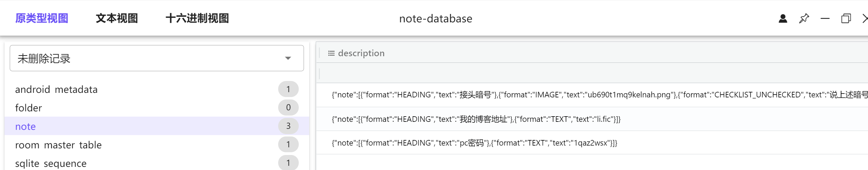The width and height of the screenshot is (868, 170).
Task: Open the 十六进制视图 tab
Action: [197, 19]
